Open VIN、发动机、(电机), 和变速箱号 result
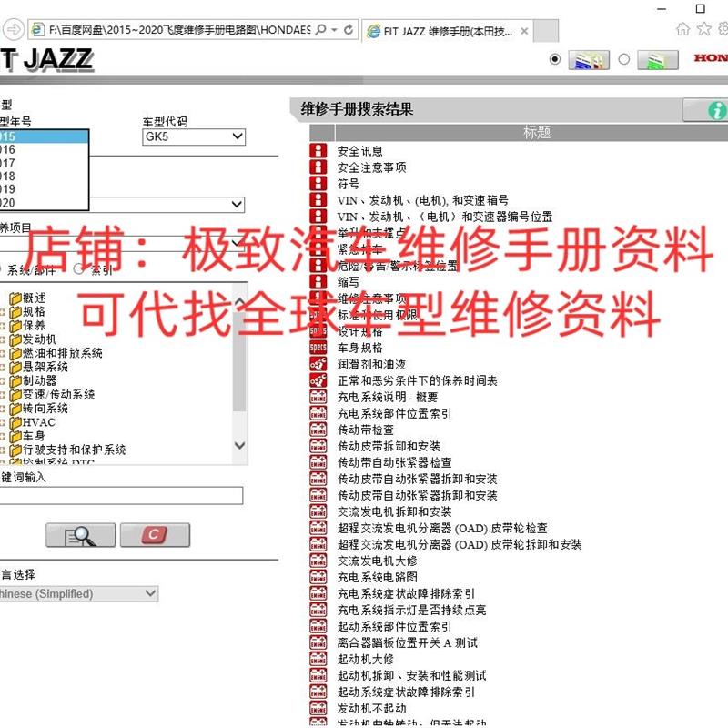Image resolution: width=728 pixels, height=728 pixels. 422,200
